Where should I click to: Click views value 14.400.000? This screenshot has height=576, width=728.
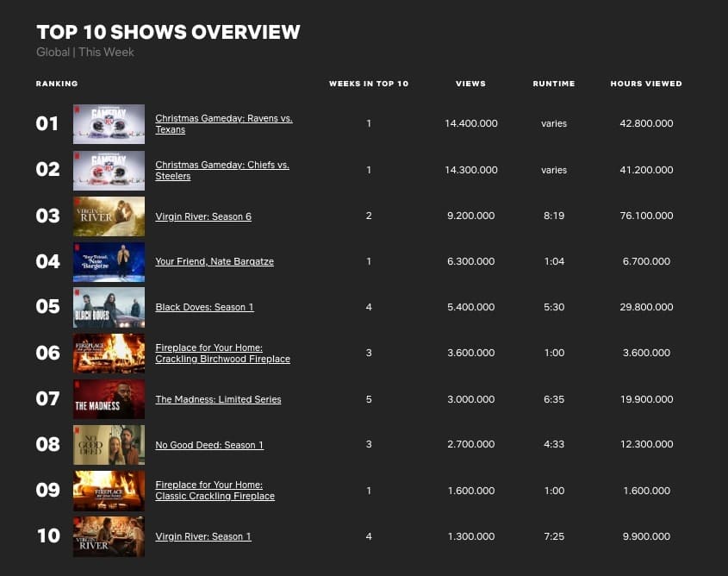coord(470,123)
